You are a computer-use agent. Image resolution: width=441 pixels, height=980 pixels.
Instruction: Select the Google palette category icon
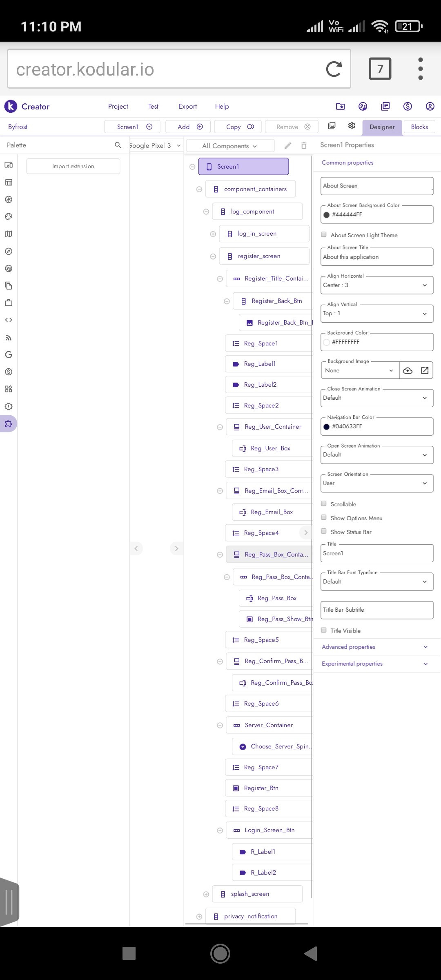click(9, 354)
